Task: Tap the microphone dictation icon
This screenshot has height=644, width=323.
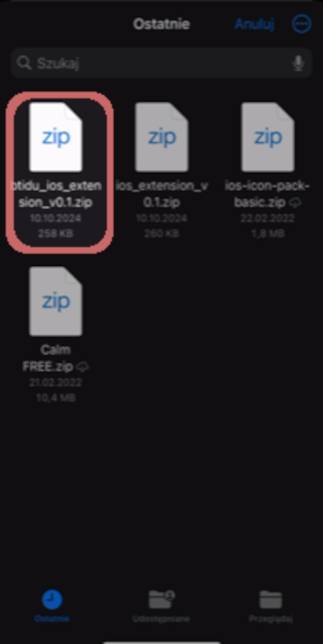Action: tap(298, 63)
